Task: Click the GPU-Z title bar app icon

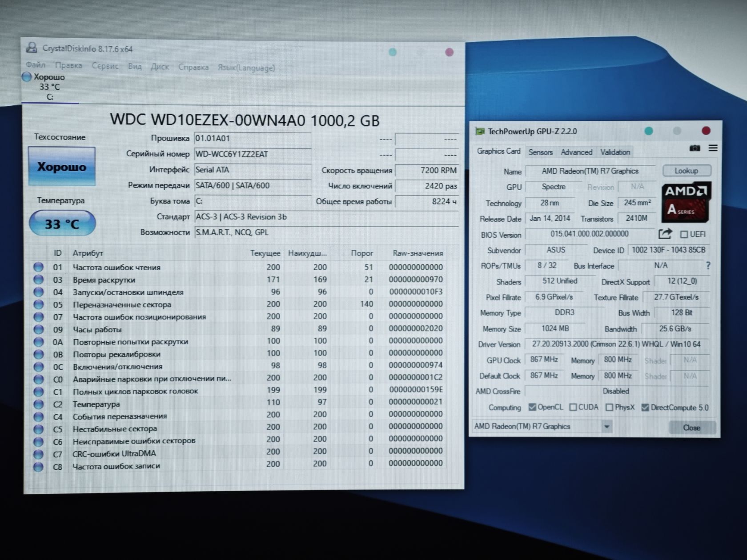Action: tap(480, 131)
